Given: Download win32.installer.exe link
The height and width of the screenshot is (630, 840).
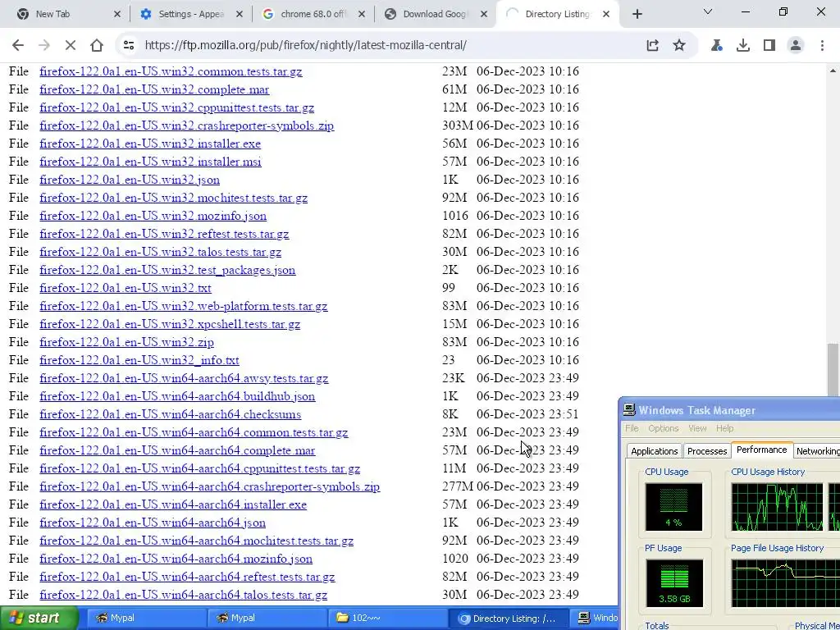Looking at the screenshot, I should (x=150, y=144).
